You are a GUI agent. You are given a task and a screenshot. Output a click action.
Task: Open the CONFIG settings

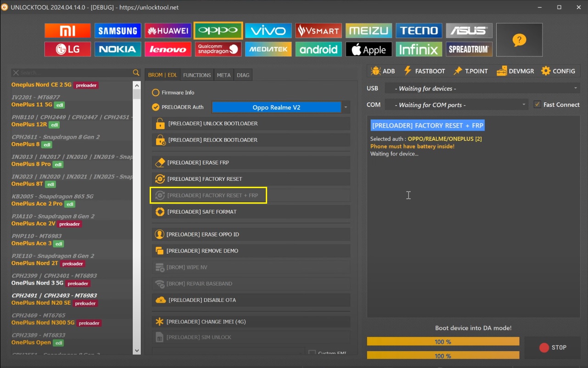coord(558,71)
